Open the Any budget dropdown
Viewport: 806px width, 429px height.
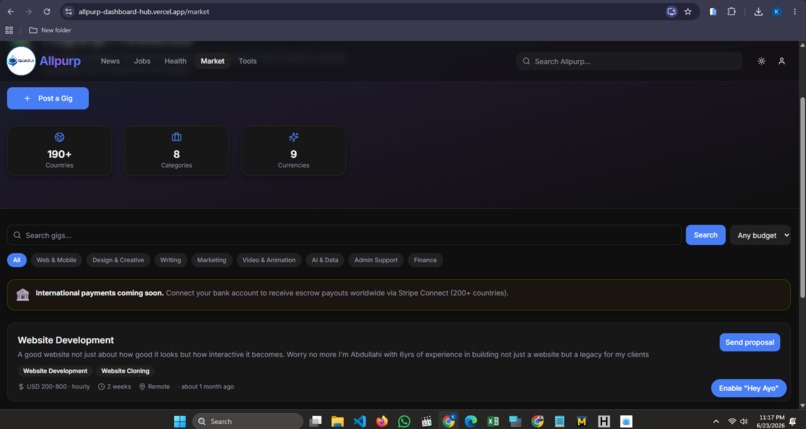(760, 235)
